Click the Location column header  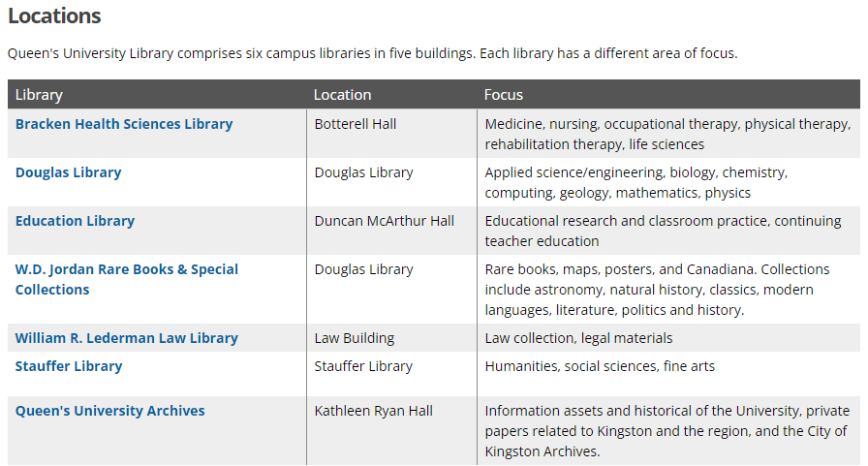coord(342,95)
